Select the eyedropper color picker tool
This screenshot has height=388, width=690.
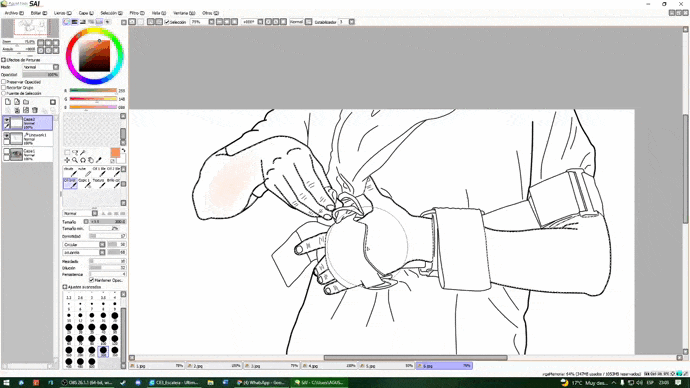pyautogui.click(x=99, y=160)
